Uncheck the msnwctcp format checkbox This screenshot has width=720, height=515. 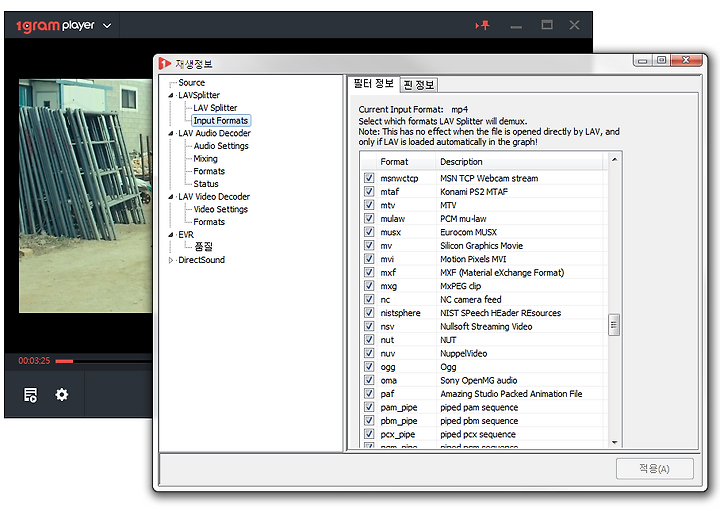coord(369,178)
